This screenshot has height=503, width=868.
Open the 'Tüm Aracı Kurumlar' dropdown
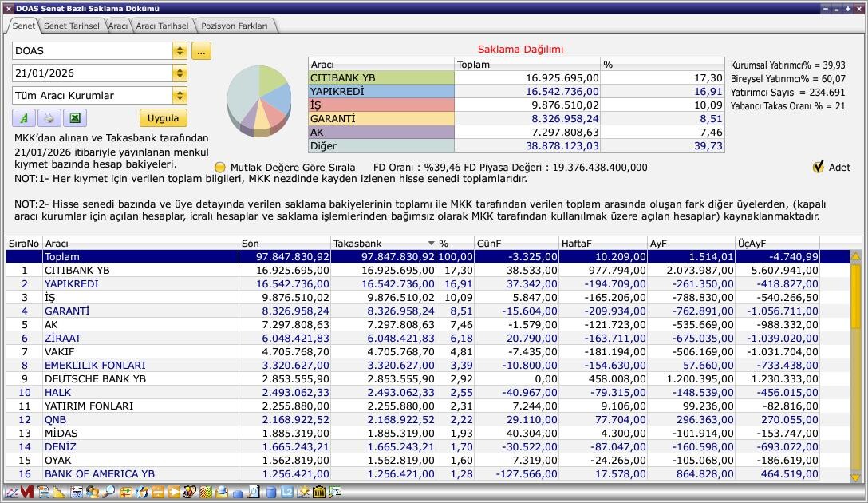180,96
